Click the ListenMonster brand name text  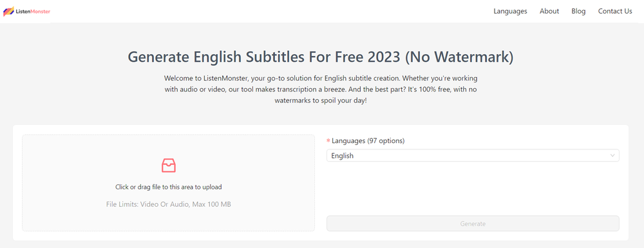point(33,12)
